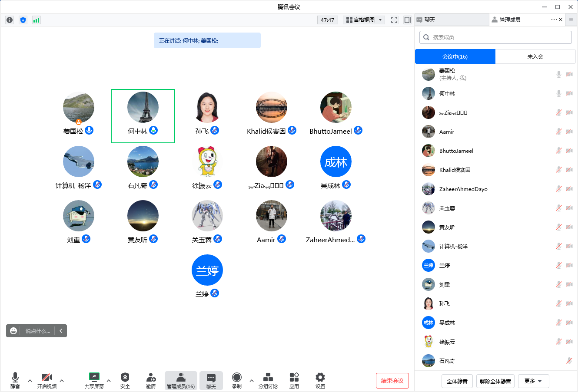The height and width of the screenshot is (392, 578).
Task: Click the blue security shield icon
Action: tap(23, 20)
